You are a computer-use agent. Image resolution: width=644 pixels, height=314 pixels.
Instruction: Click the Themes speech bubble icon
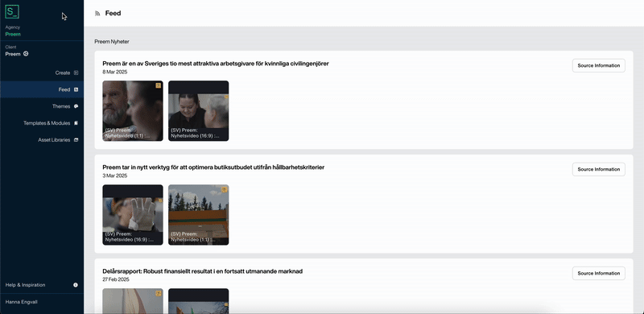pos(76,106)
